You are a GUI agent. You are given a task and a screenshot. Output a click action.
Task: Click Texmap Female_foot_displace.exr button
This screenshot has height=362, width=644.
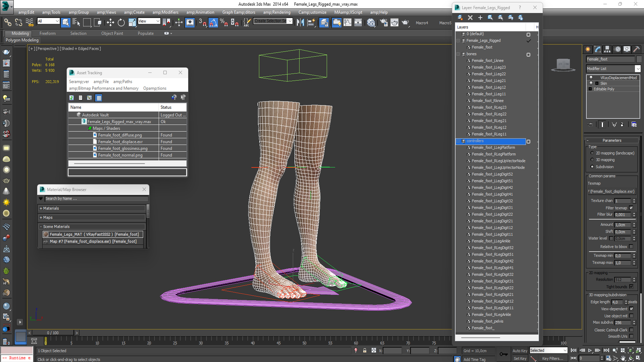[612, 191]
